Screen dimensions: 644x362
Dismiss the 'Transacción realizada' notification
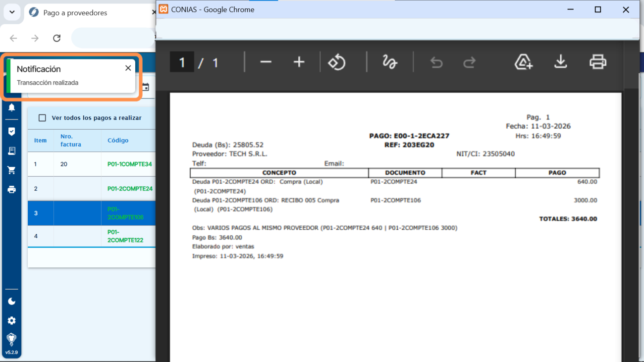[x=128, y=68]
